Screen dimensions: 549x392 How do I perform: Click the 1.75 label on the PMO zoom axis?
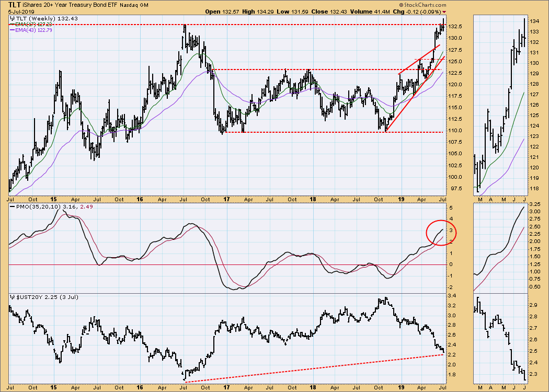tap(535, 249)
